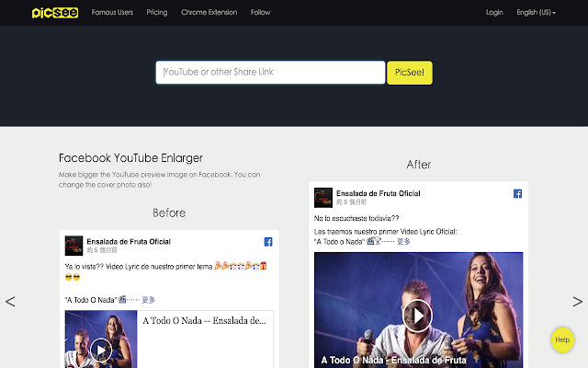Viewport: 588px width, 368px height.
Task: Click the profile avatar in the After post
Action: [x=322, y=198]
